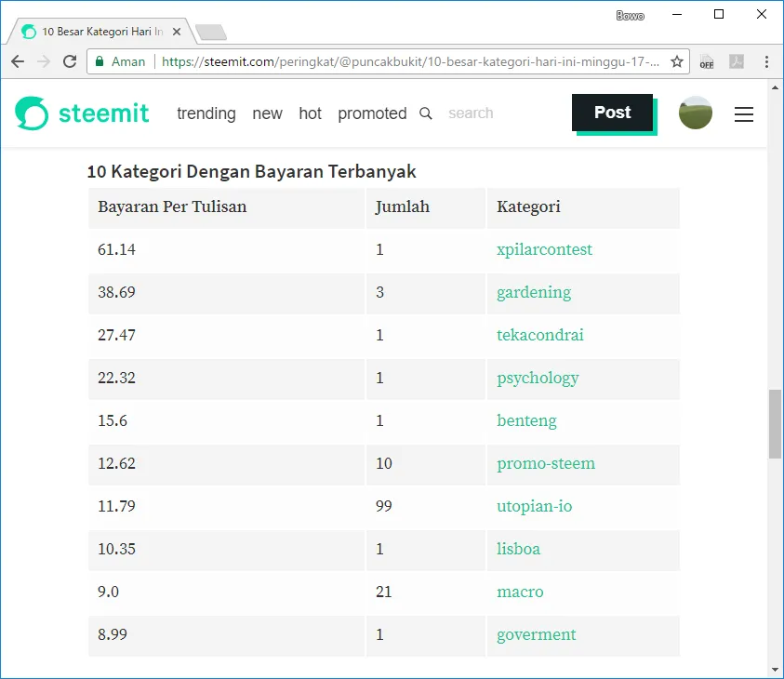Open the benteng category link
The width and height of the screenshot is (784, 679).
pyautogui.click(x=526, y=420)
